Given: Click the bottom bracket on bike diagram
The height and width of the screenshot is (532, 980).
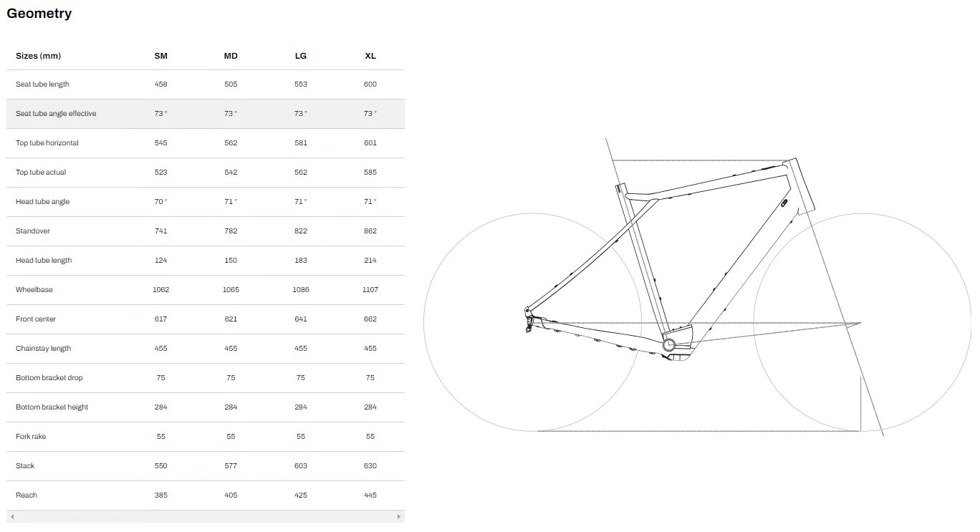Looking at the screenshot, I should click(x=669, y=344).
